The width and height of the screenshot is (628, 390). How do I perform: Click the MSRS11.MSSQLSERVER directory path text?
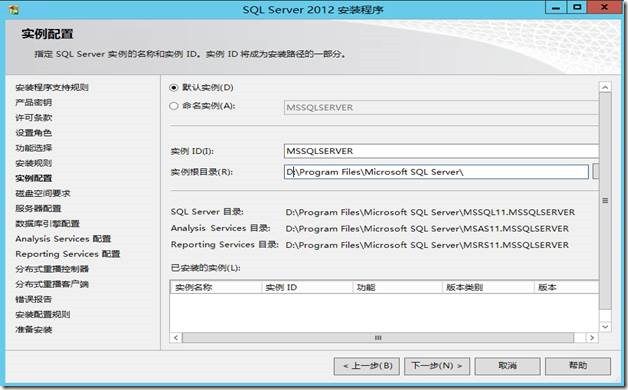pos(427,245)
